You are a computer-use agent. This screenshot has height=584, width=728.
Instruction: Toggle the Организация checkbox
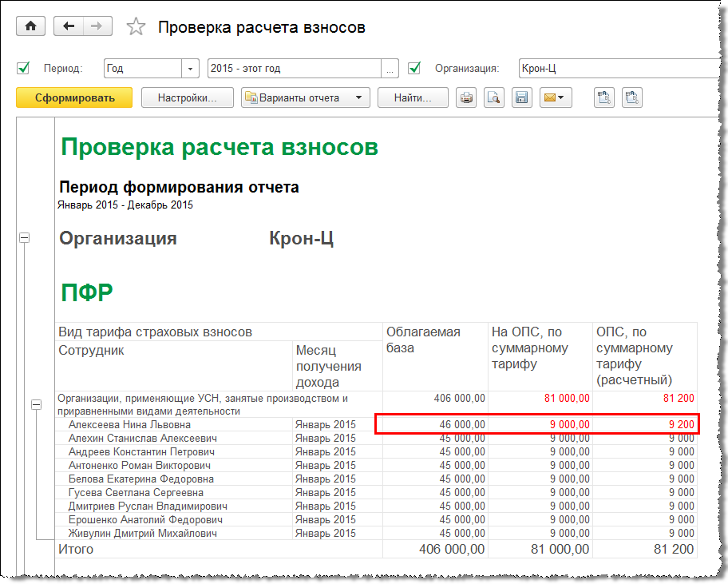pos(414,68)
